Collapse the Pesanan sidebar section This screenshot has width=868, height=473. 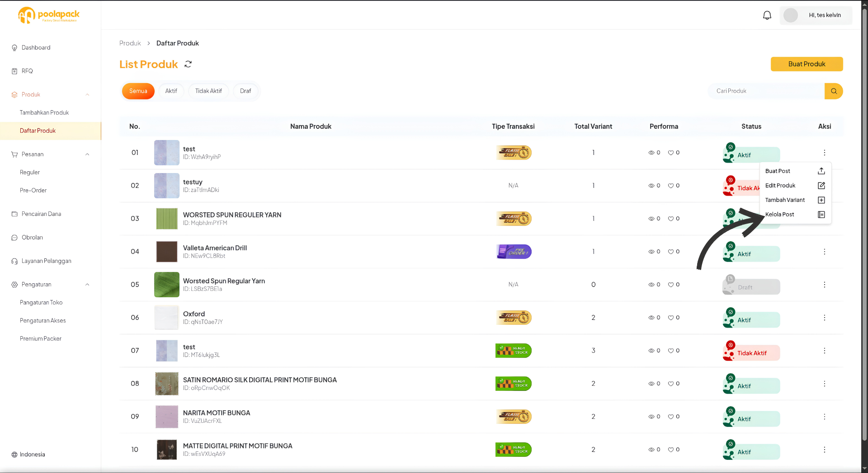coord(87,154)
